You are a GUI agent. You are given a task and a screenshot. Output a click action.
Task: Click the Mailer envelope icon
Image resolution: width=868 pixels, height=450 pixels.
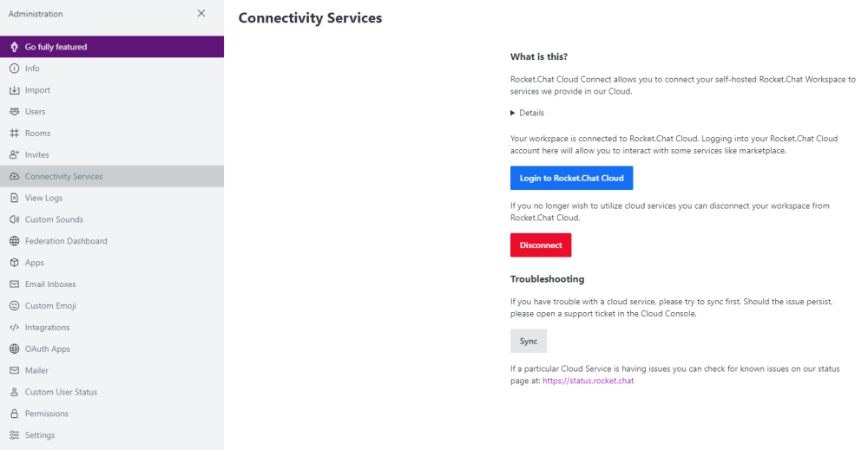[x=15, y=370]
